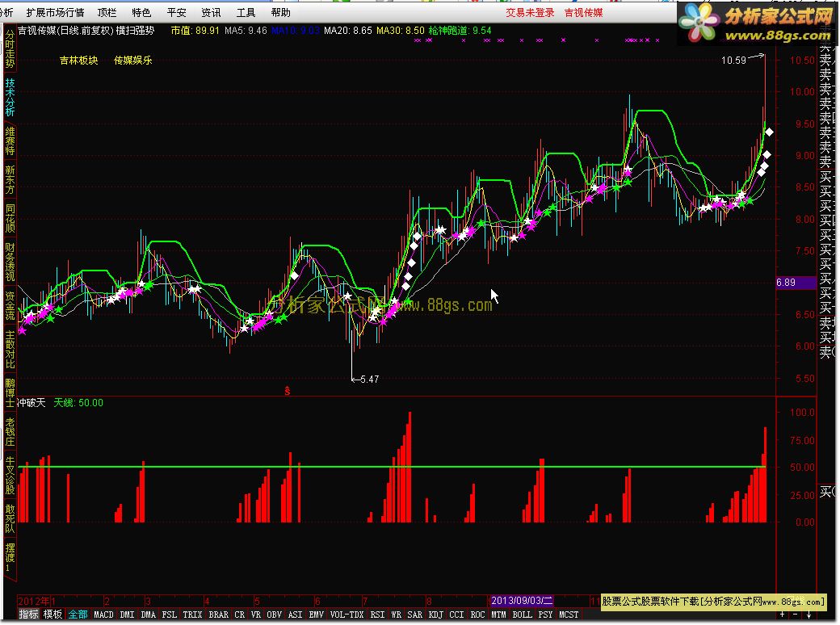Click the red S marker below the chart
This screenshot has height=625, width=840.
(x=288, y=391)
